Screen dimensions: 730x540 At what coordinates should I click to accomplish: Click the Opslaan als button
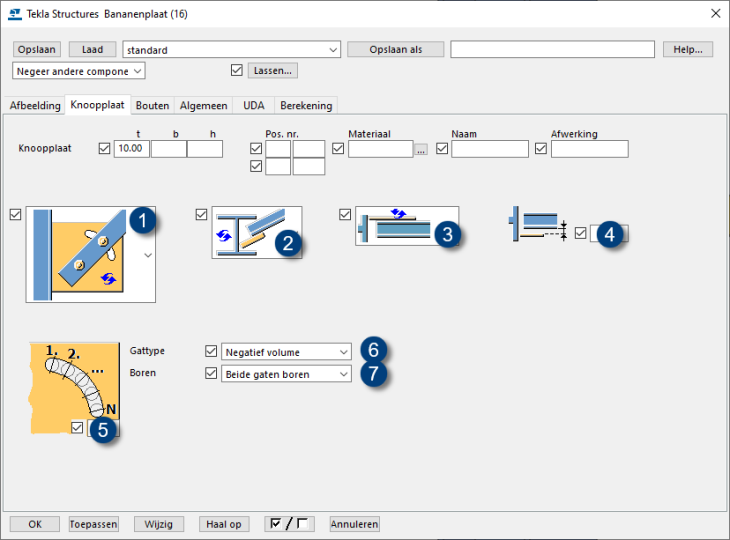394,50
